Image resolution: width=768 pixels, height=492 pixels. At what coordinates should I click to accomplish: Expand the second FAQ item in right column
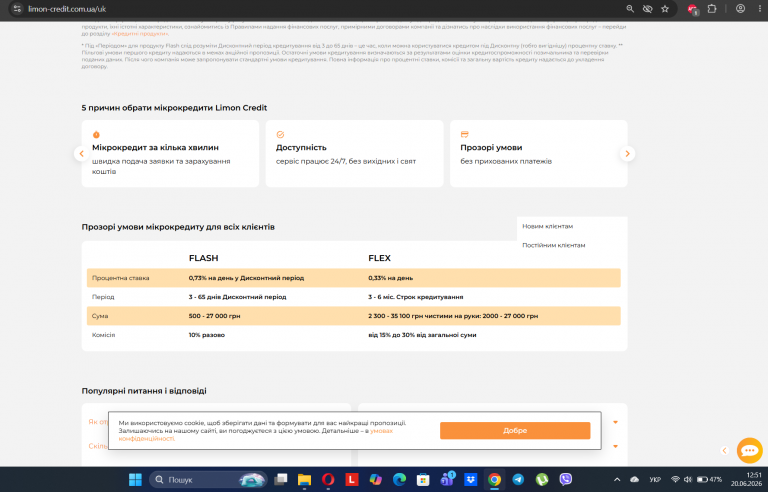tap(615, 446)
